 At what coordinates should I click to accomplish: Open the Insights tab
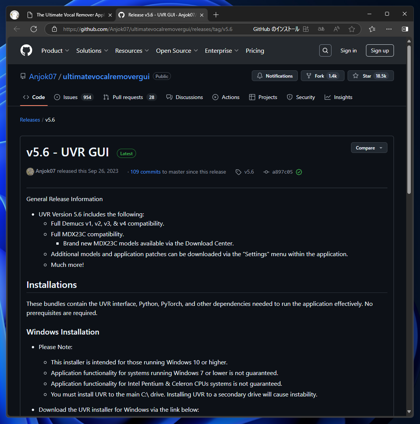(338, 97)
